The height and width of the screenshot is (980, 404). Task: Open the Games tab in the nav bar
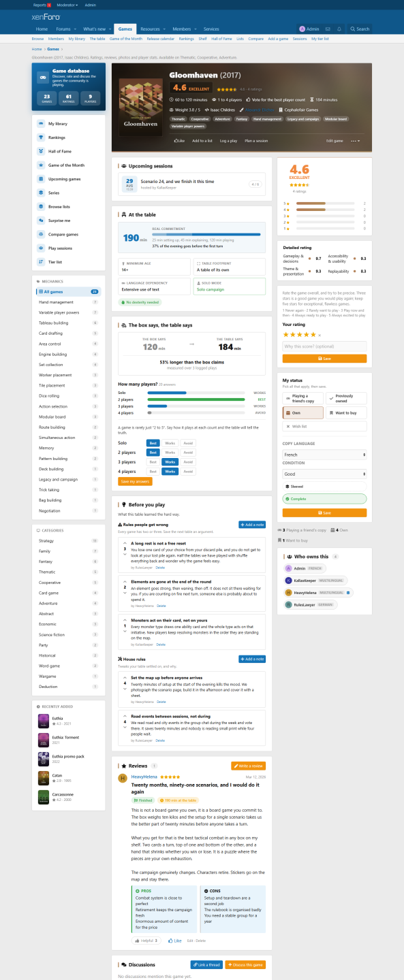pyautogui.click(x=125, y=29)
